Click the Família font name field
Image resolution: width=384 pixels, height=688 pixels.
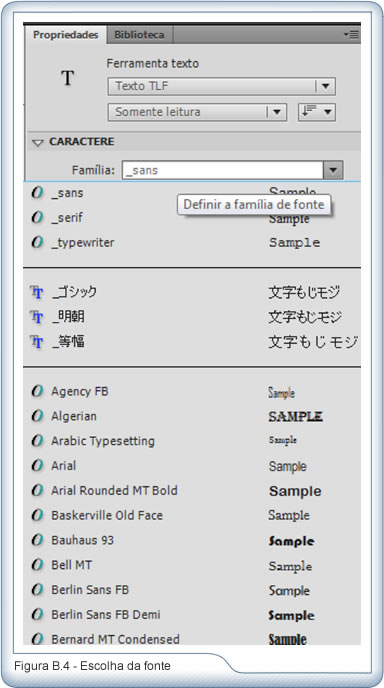(223, 170)
